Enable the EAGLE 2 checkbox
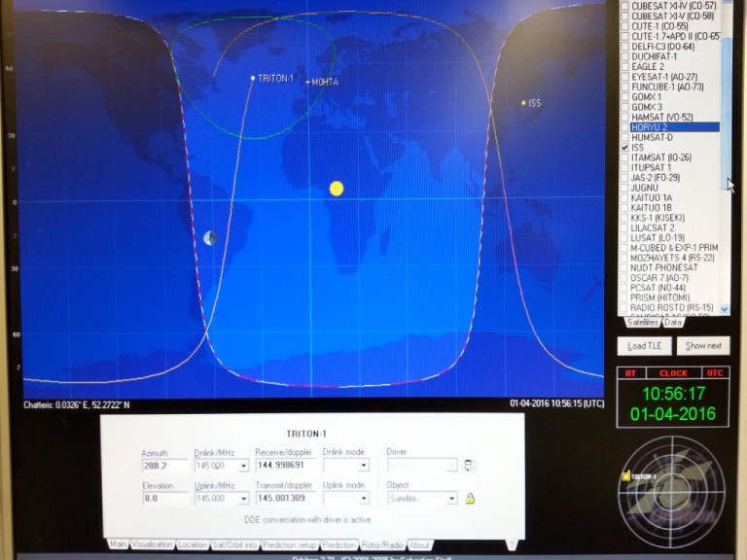The height and width of the screenshot is (560, 747). coord(624,67)
